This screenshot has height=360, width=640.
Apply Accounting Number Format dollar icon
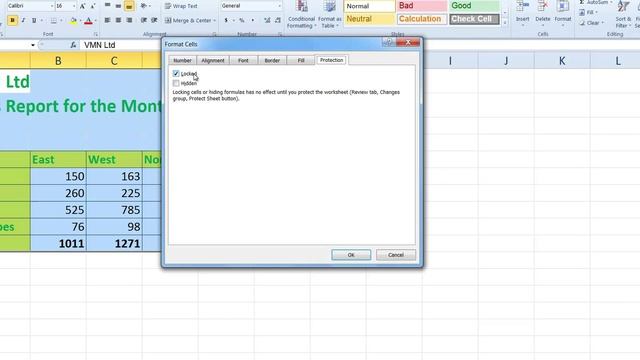(226, 20)
